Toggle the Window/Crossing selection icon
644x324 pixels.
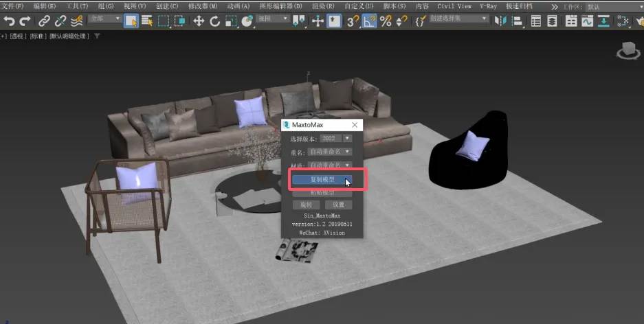(179, 21)
